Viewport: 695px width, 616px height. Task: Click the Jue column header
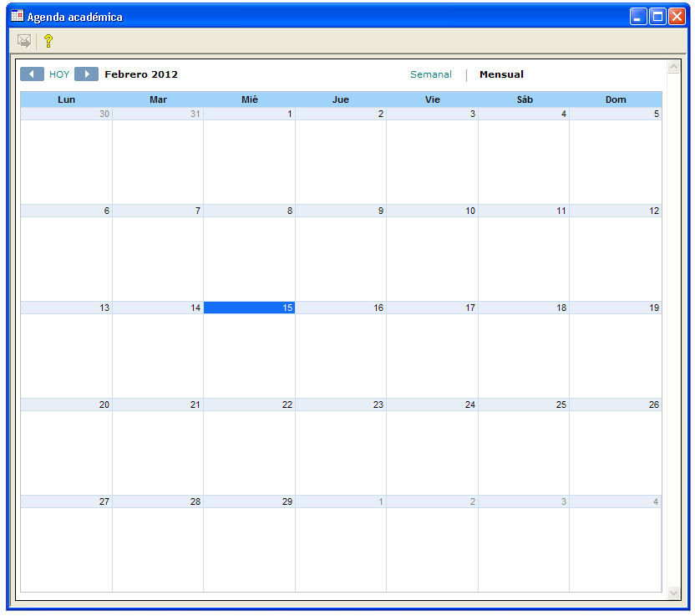(x=341, y=99)
